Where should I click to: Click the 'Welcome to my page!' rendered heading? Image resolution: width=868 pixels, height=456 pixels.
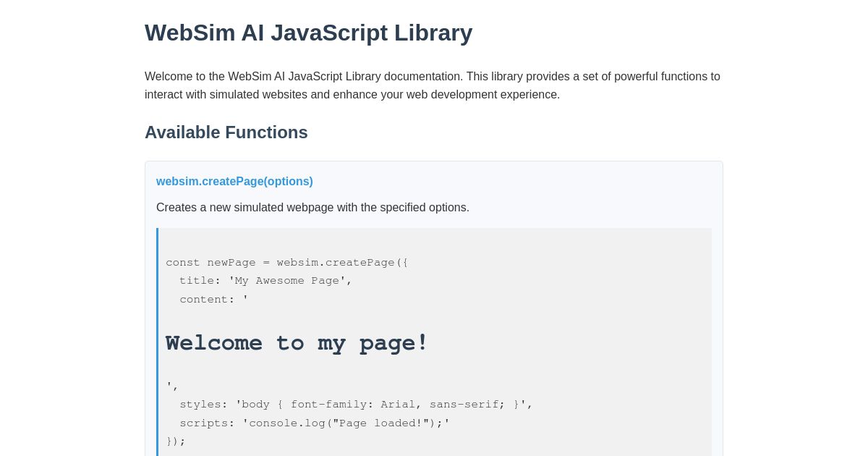pyautogui.click(x=297, y=342)
